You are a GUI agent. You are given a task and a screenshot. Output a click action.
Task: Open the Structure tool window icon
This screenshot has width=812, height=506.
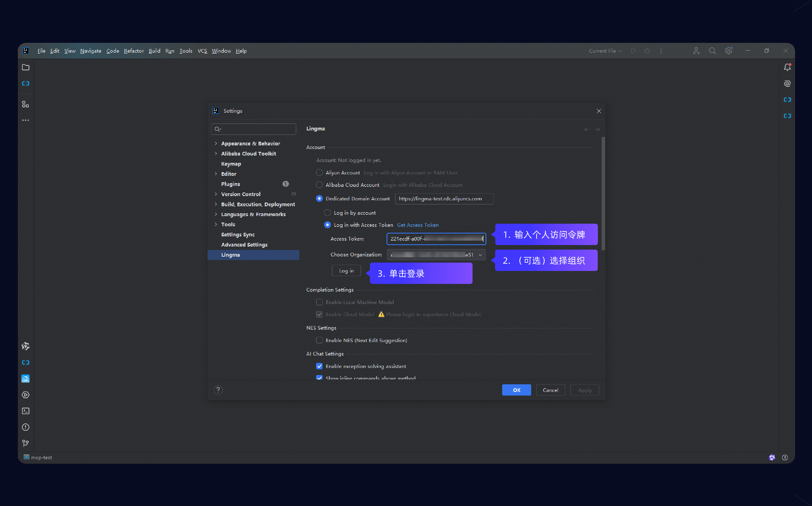pyautogui.click(x=25, y=105)
